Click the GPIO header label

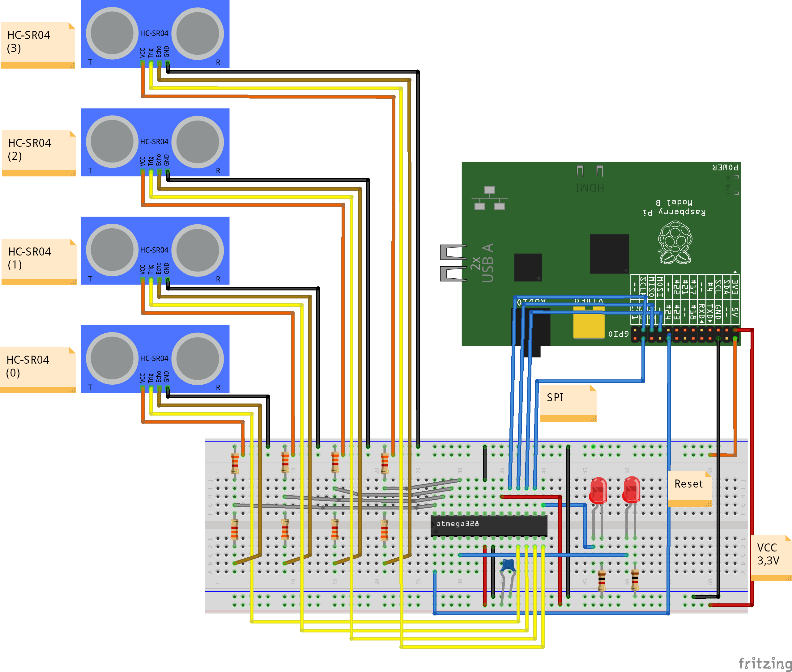click(x=618, y=334)
